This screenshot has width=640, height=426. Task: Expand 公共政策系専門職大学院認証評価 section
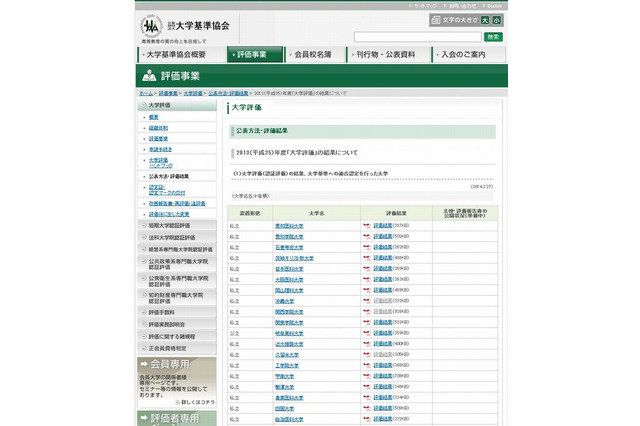pyautogui.click(x=177, y=264)
